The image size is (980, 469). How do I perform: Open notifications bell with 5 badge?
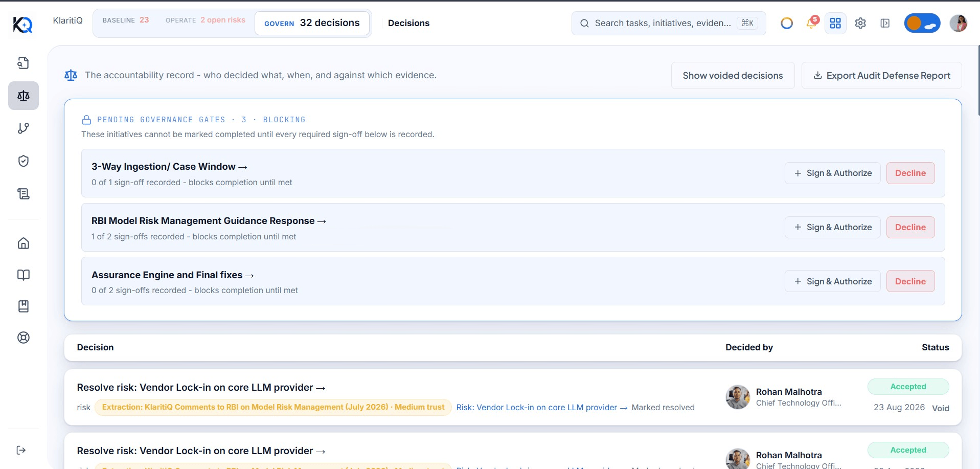(x=811, y=23)
